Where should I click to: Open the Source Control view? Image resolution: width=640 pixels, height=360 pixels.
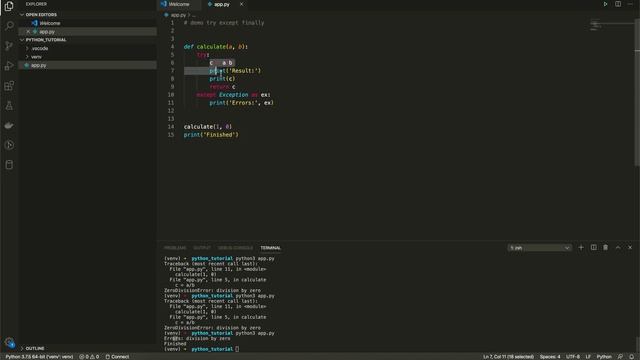(9, 46)
